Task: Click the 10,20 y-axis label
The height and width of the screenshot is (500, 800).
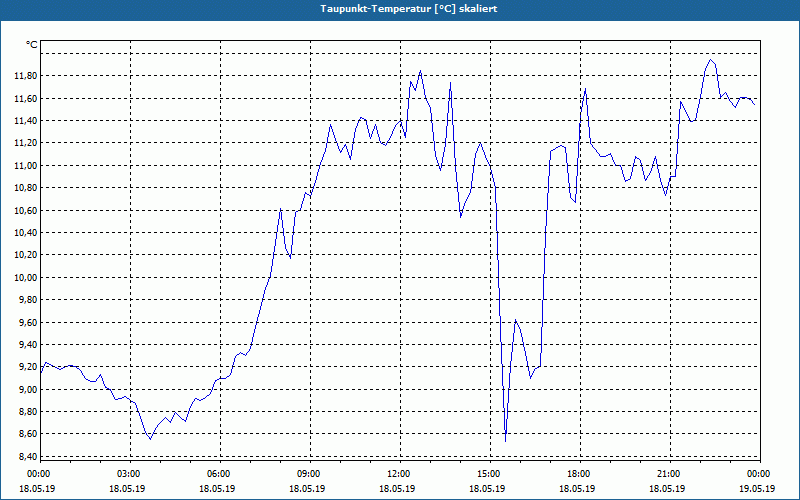Action: pyautogui.click(x=26, y=255)
